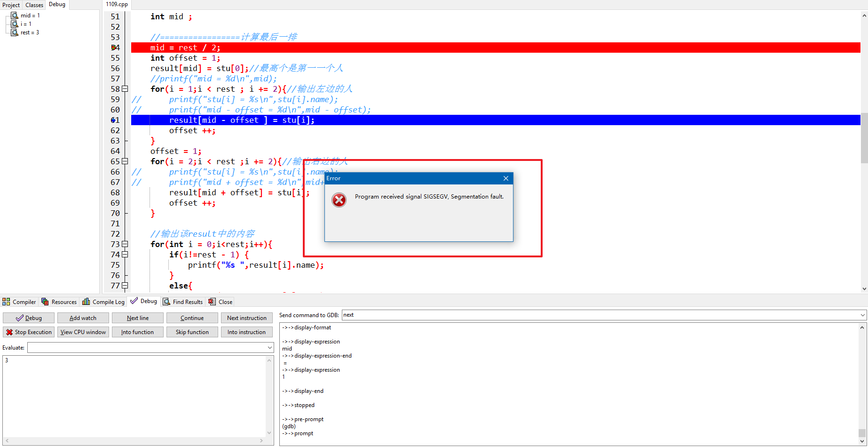Collapse the fold at line 74

(x=125, y=255)
